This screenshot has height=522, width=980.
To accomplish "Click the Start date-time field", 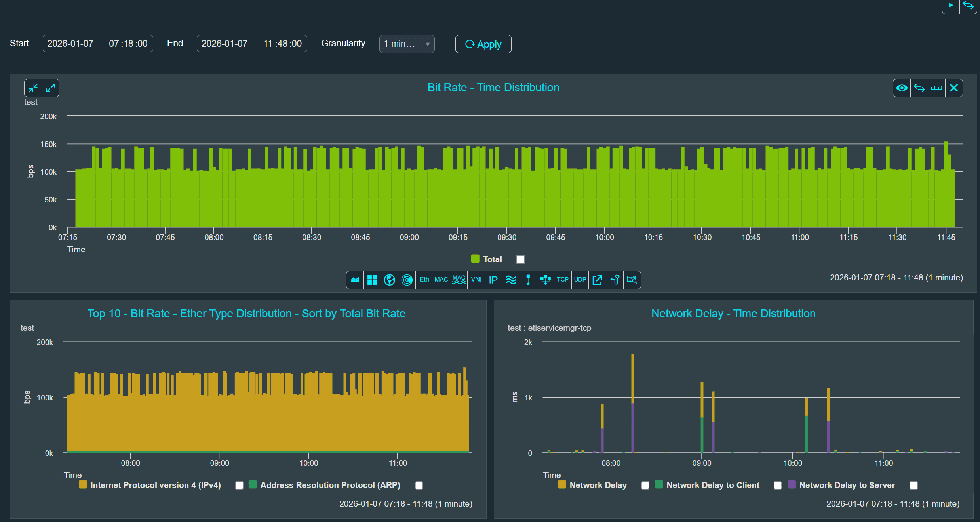I will [97, 44].
